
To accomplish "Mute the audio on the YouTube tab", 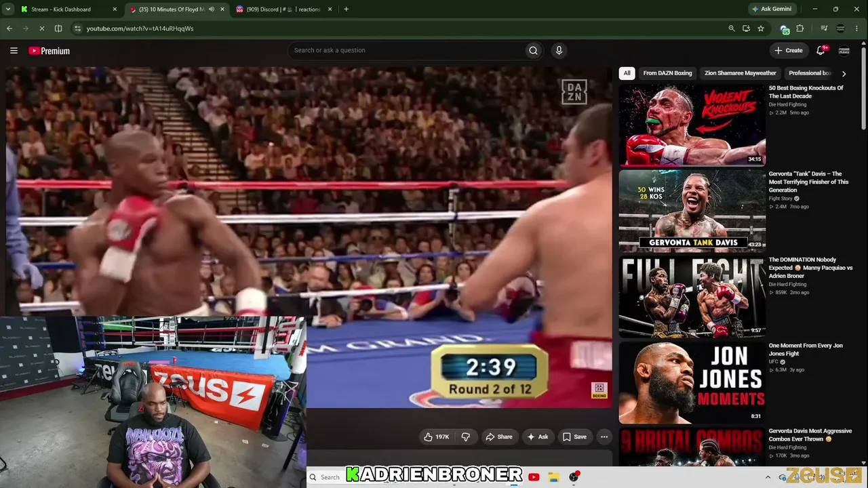I will coord(211,9).
